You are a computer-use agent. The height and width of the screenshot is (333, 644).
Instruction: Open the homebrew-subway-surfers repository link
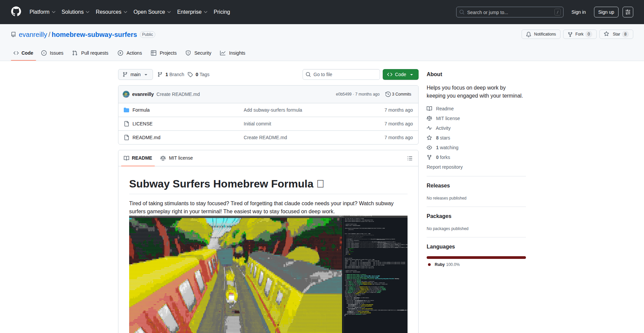coord(94,35)
